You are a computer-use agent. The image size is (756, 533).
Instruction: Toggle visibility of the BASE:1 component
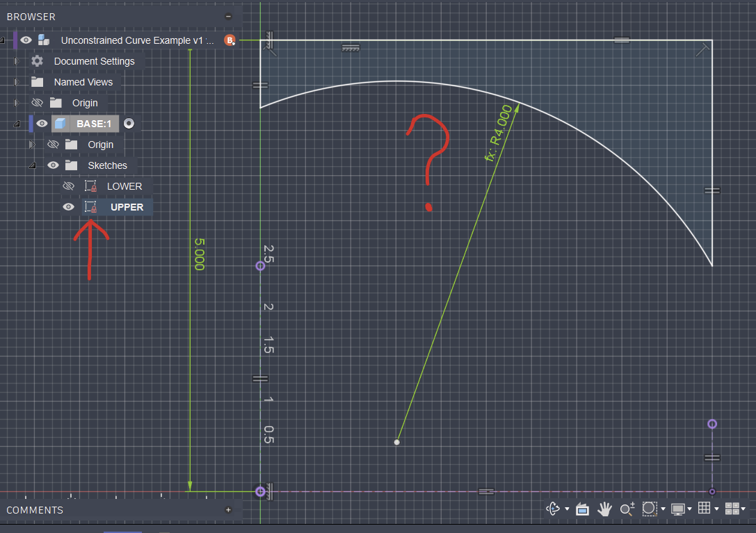pos(42,124)
